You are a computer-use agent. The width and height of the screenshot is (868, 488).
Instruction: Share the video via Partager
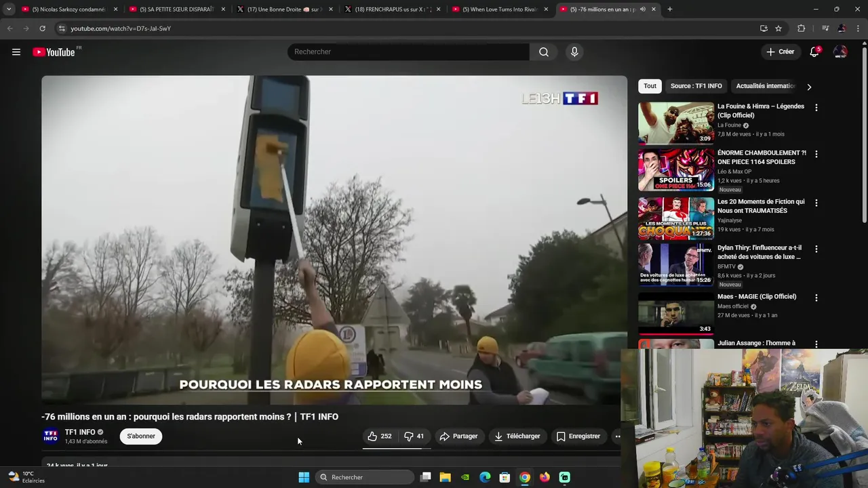click(458, 436)
